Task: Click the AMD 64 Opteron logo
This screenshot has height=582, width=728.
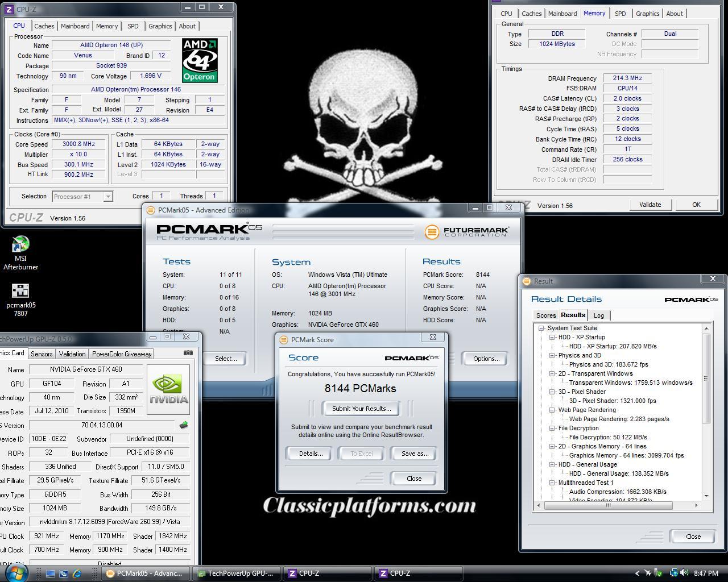Action: 200,60
